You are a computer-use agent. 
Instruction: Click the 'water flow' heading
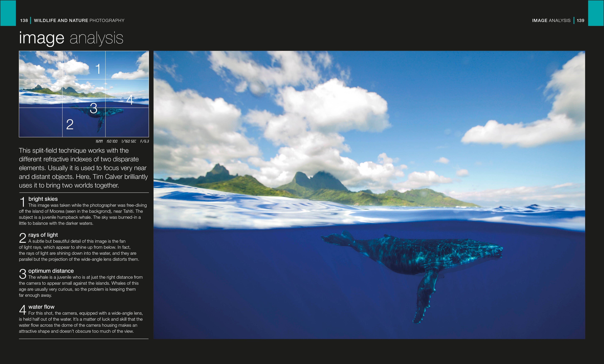41,307
